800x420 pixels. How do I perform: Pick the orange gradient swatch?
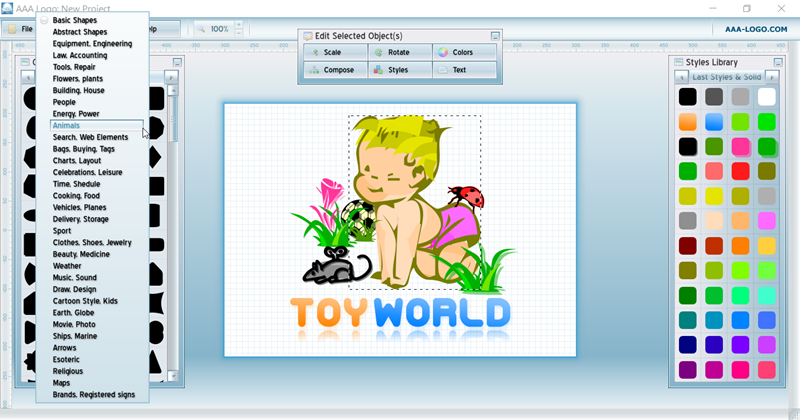pos(688,121)
